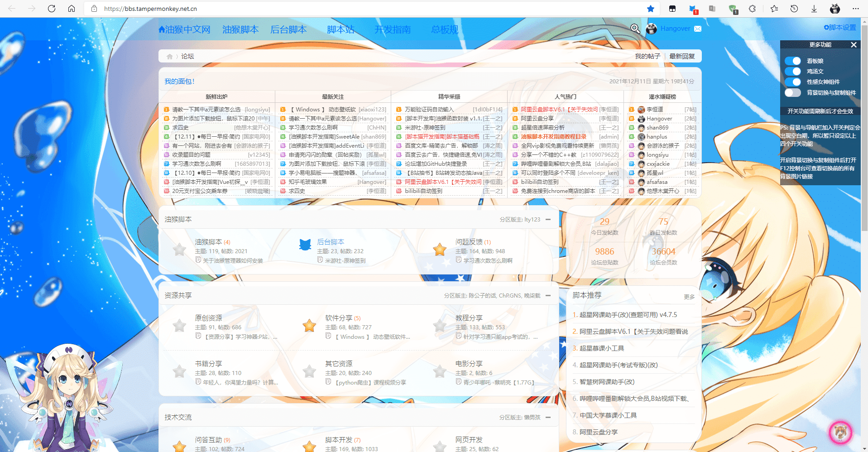Open the browser downloads icon

point(814,9)
